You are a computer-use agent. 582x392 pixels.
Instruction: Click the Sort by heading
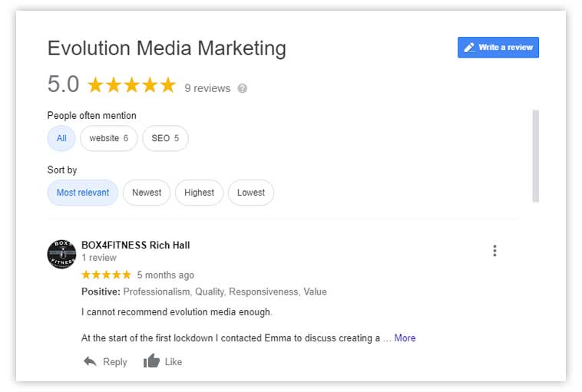[62, 170]
